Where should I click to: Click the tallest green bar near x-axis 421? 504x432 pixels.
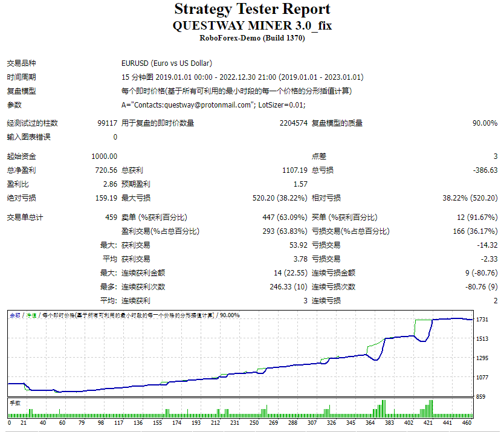(x=430, y=408)
